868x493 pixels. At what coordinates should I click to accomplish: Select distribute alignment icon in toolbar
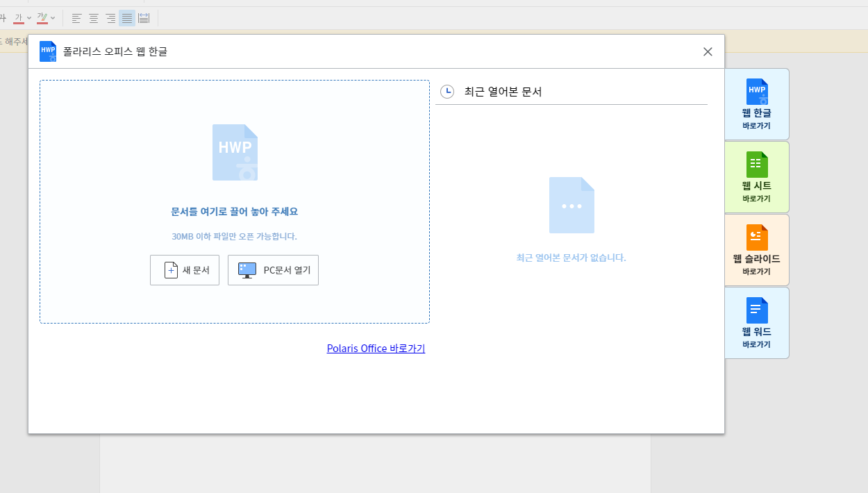pos(144,18)
